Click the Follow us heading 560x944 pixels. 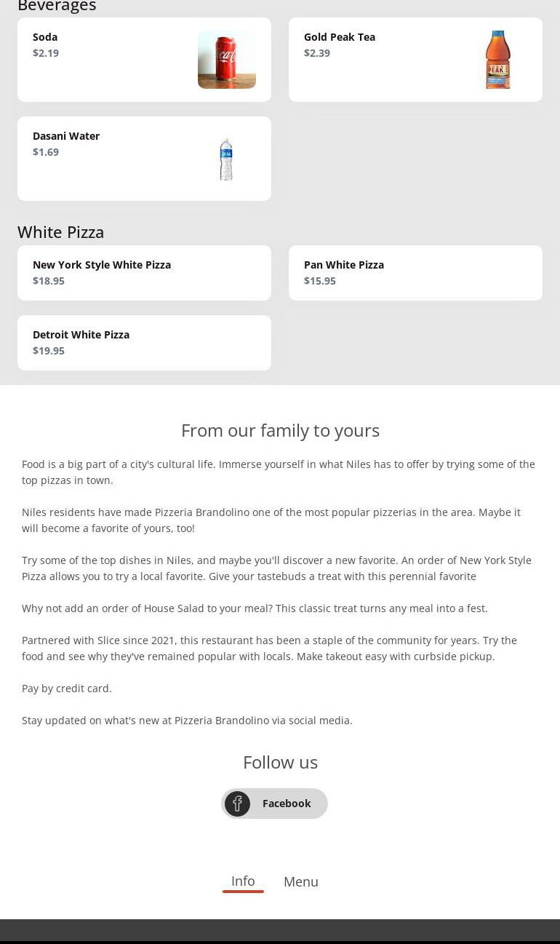pyautogui.click(x=280, y=762)
